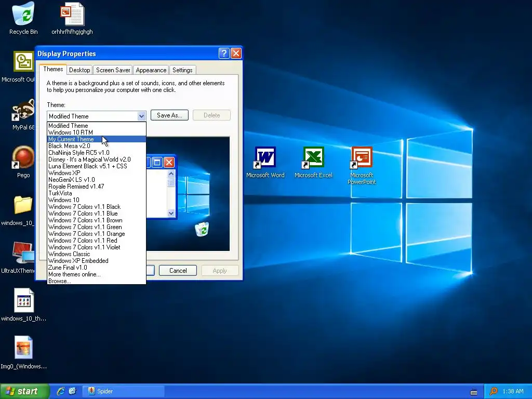Close the Display Properties dialog

click(236, 54)
